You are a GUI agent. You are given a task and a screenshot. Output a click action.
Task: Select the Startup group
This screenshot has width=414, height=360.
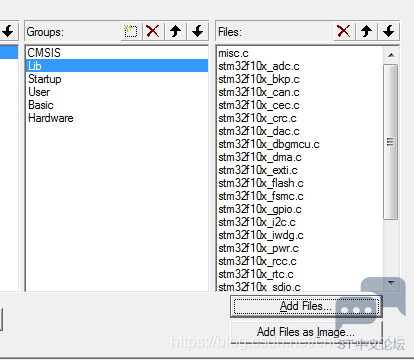(117, 79)
